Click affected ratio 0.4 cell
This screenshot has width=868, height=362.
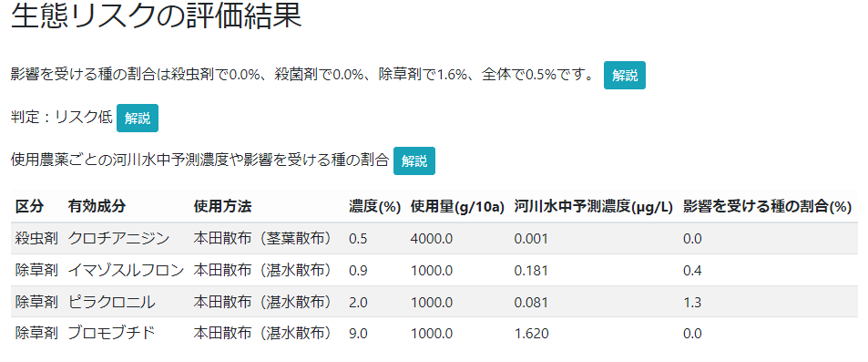pos(692,271)
